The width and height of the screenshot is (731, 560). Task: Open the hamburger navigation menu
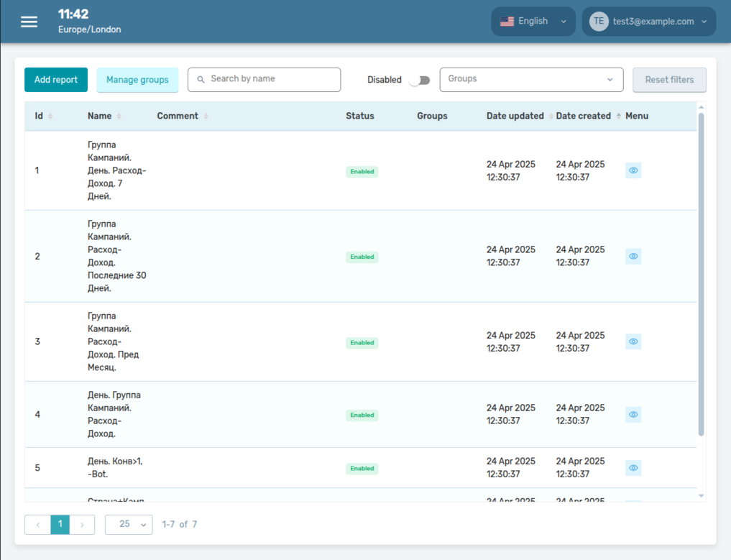pos(29,22)
